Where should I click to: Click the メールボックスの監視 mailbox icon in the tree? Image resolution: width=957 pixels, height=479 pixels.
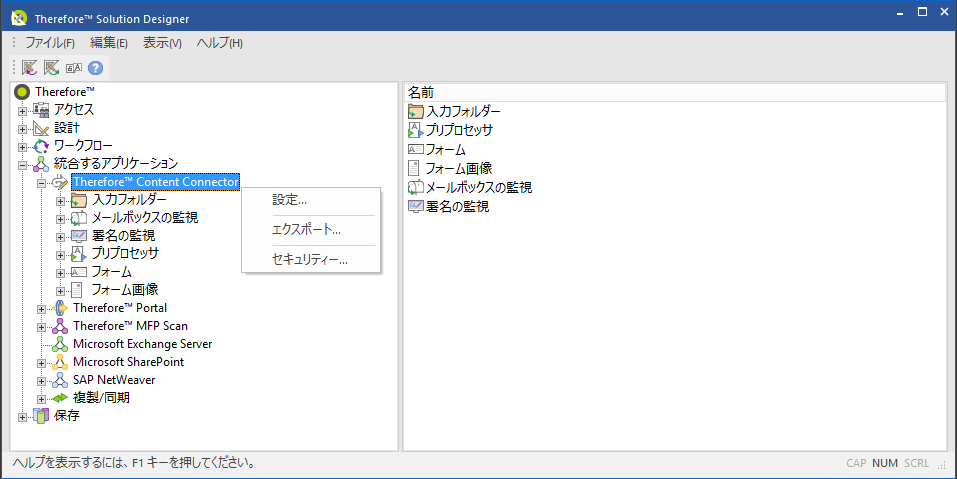click(x=79, y=218)
